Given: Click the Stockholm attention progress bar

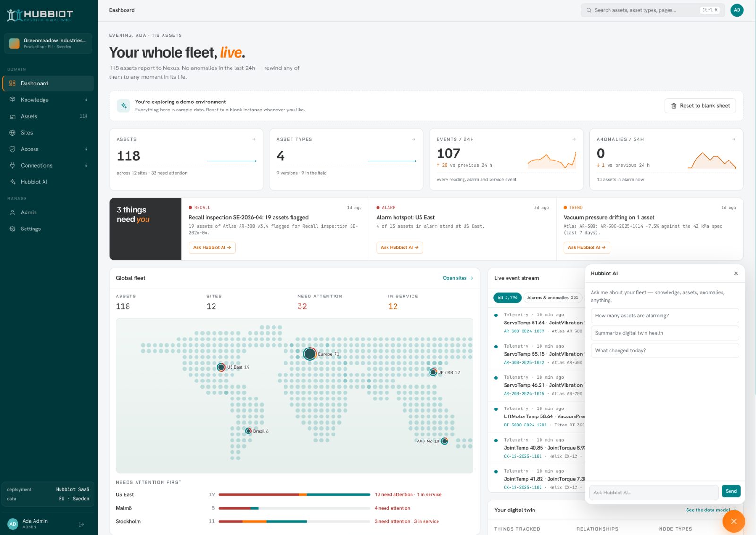Looking at the screenshot, I should [294, 522].
